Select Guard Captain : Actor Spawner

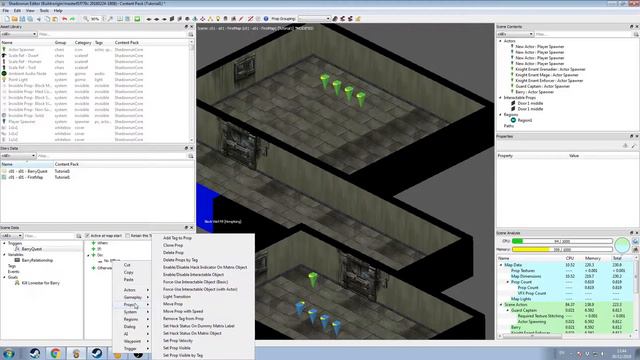[542, 87]
